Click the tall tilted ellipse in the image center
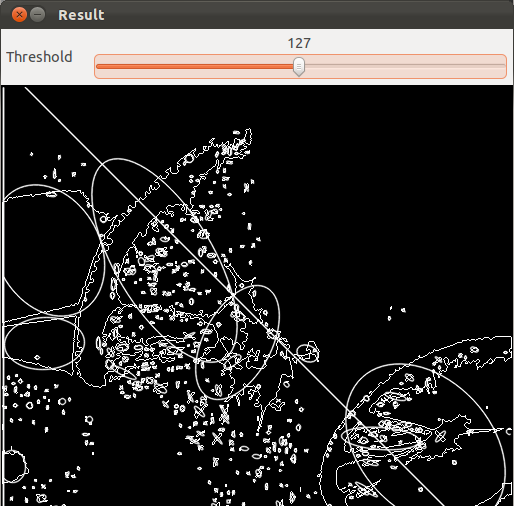Image resolution: width=514 pixels, height=506 pixels. (163, 260)
